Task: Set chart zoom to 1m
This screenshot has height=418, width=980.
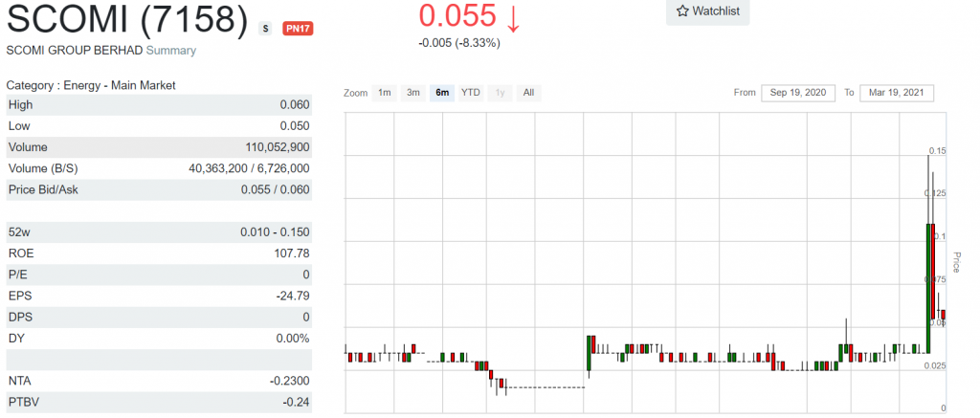Action: click(x=385, y=93)
